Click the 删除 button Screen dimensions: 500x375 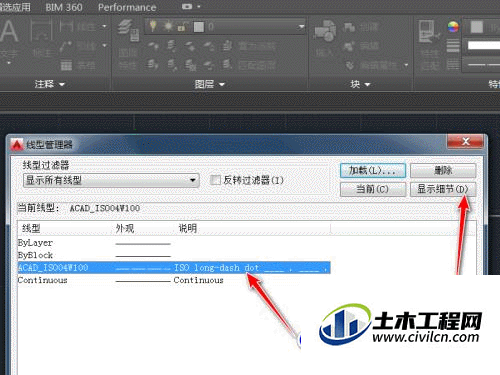point(443,171)
